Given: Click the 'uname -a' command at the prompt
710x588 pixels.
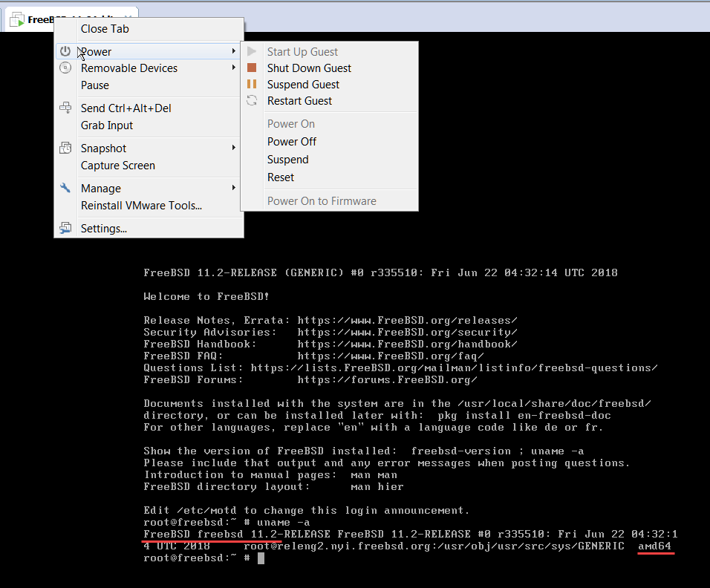Looking at the screenshot, I should tap(284, 523).
